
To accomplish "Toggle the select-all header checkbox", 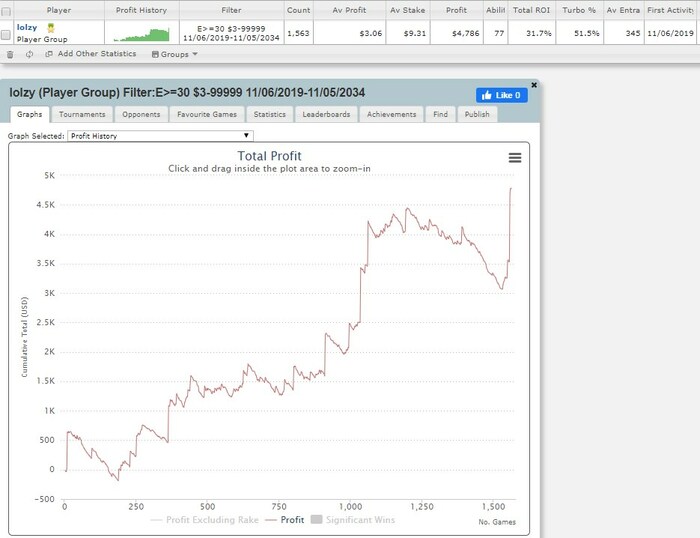I will [6, 12].
